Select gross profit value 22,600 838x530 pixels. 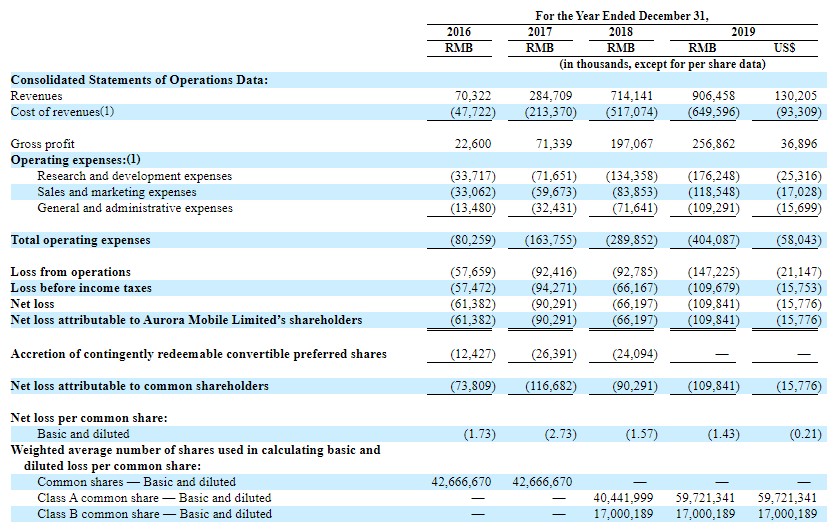pyautogui.click(x=472, y=144)
